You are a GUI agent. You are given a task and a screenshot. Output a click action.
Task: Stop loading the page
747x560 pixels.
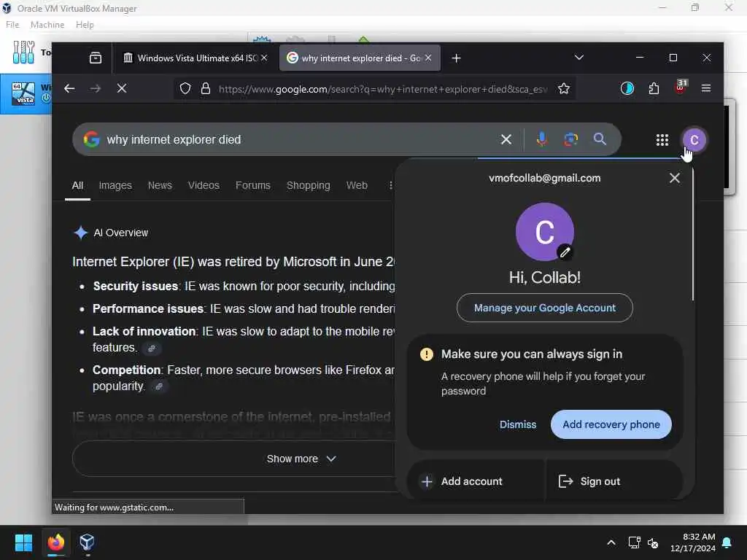[x=122, y=88]
